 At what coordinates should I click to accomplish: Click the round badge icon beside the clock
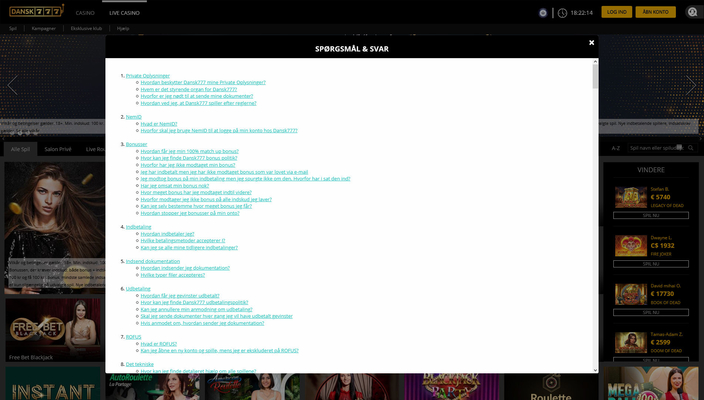[543, 13]
